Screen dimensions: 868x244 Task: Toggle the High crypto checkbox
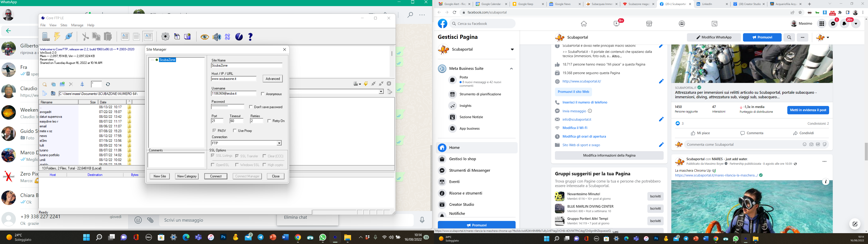click(264, 165)
